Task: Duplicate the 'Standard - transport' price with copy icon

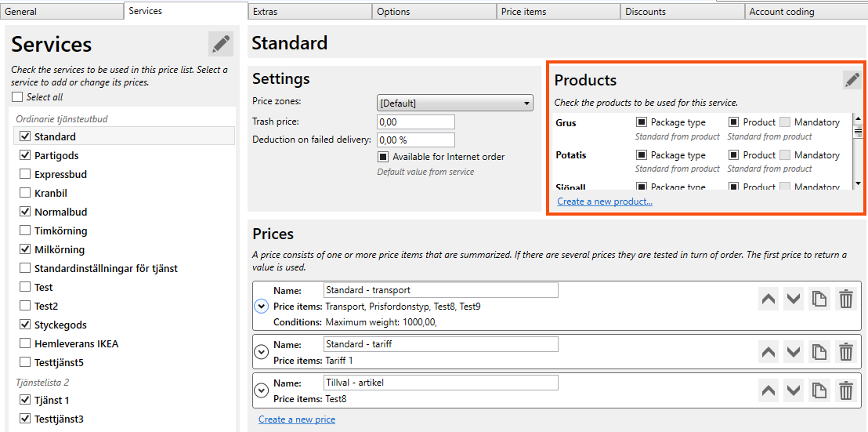Action: [x=819, y=299]
